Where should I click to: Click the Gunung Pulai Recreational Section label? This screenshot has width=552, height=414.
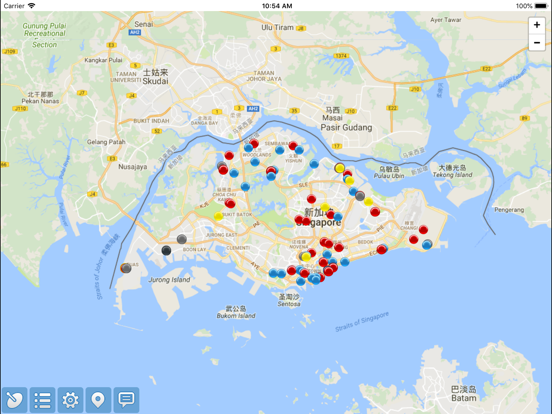[44, 35]
